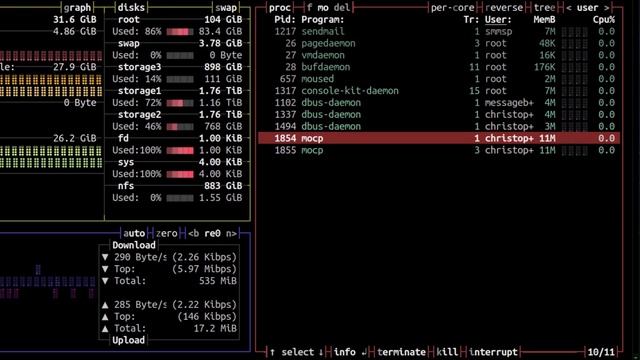Click the fd usage bar
Screen dimensions: 640x360
[180, 150]
